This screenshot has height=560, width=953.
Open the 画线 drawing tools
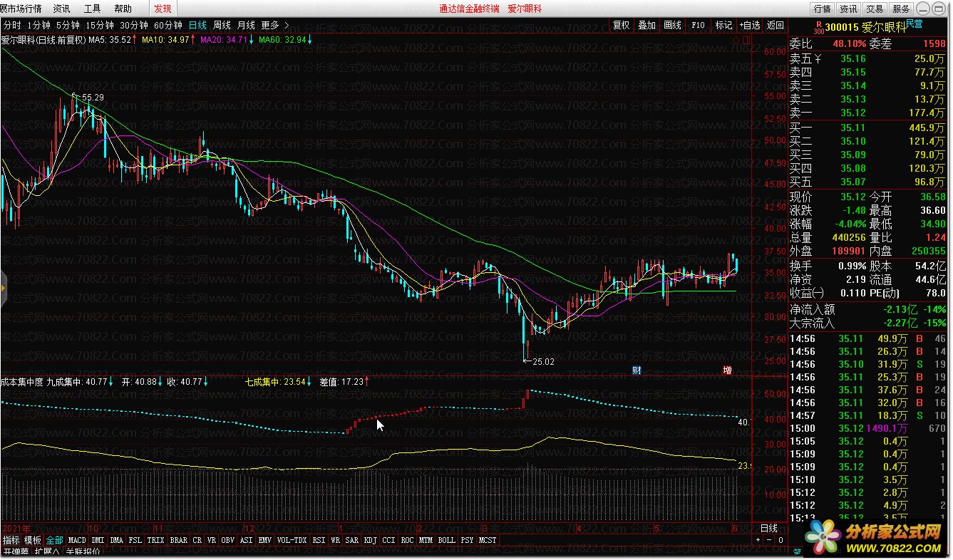pyautogui.click(x=672, y=25)
